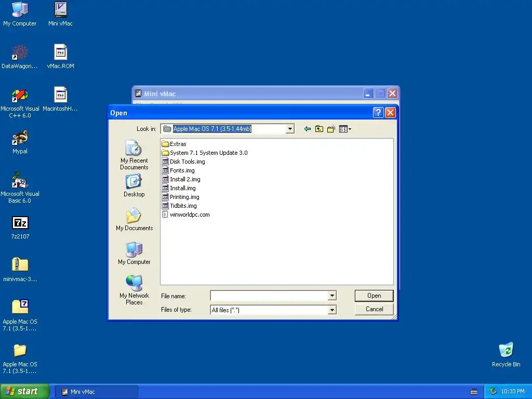Open the Start menu

(24, 392)
